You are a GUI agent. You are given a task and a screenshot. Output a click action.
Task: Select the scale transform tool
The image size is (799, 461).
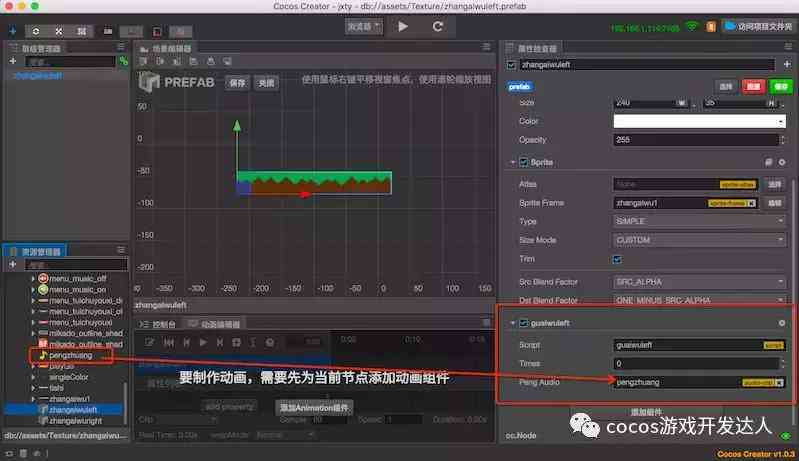tap(59, 31)
